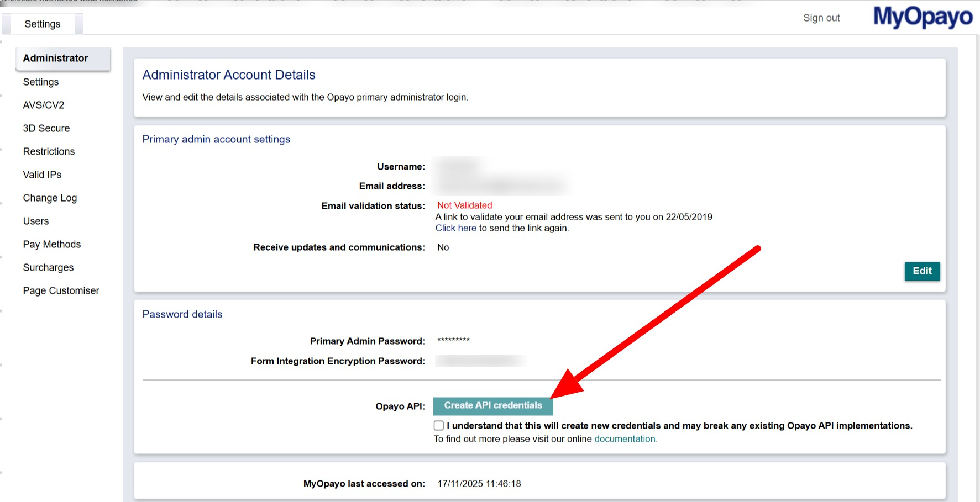Open Settings in the sidebar menu
980x502 pixels.
tap(41, 82)
